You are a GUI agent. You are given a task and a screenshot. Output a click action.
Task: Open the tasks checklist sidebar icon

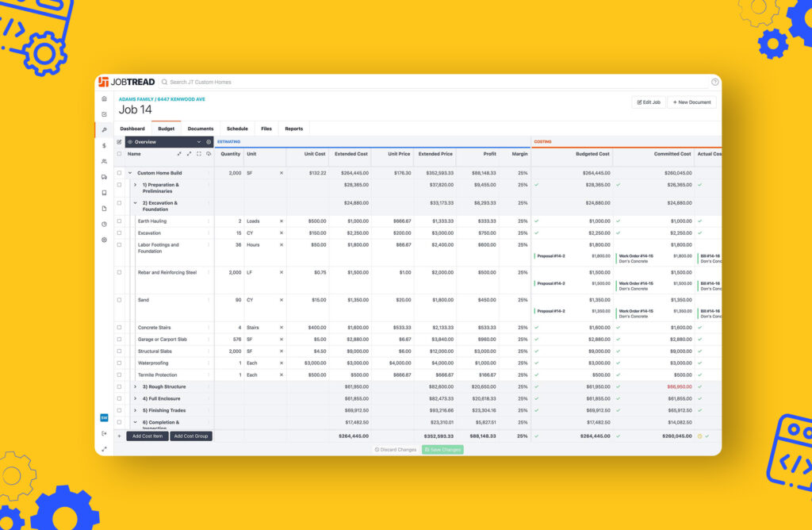point(104,114)
